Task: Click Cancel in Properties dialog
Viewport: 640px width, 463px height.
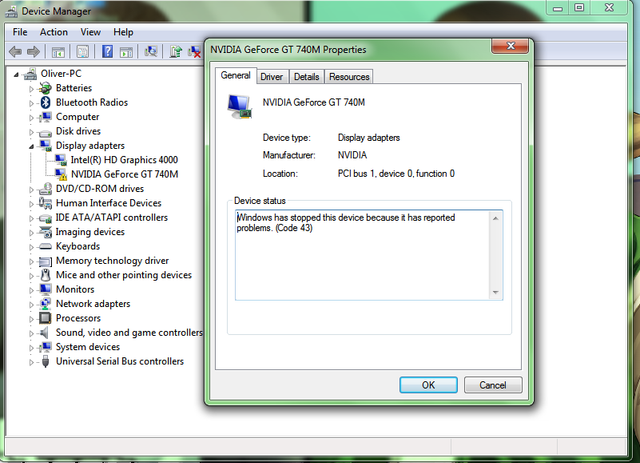Action: click(493, 385)
